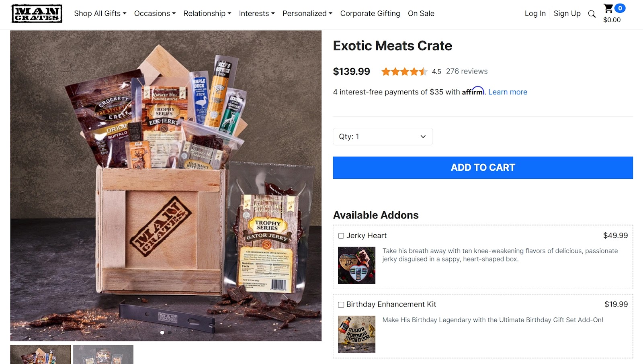This screenshot has height=364, width=643.
Task: Expand the Shop All Gifts menu
Action: (x=100, y=13)
